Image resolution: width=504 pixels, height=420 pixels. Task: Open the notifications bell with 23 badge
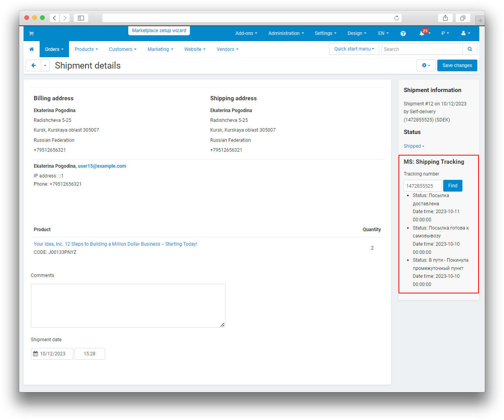422,33
